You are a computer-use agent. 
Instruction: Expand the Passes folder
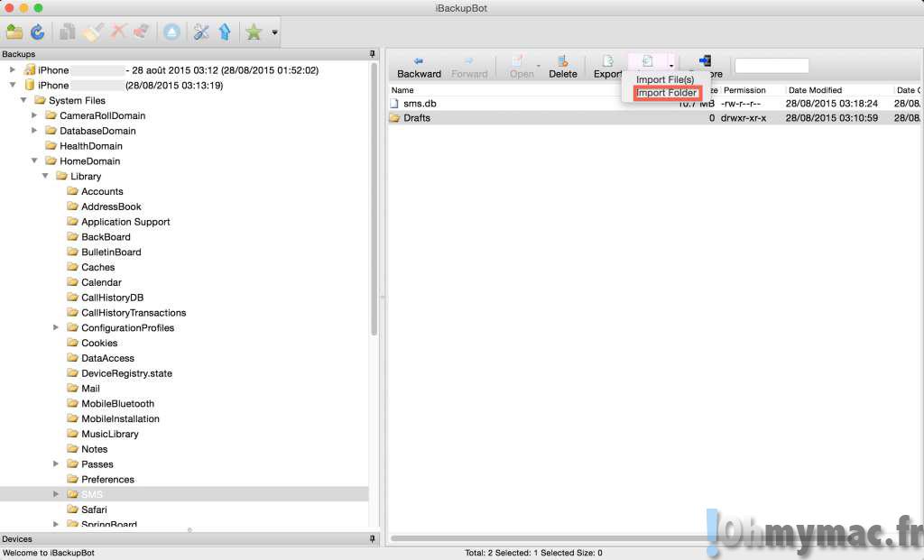pyautogui.click(x=56, y=464)
